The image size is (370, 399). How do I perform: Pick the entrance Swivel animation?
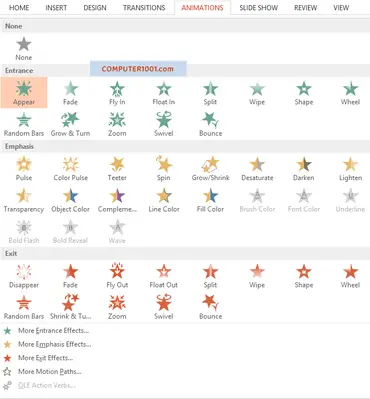tap(164, 125)
